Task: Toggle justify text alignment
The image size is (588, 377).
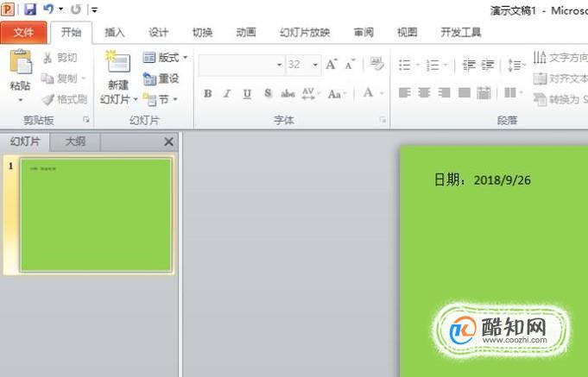Action: point(465,92)
